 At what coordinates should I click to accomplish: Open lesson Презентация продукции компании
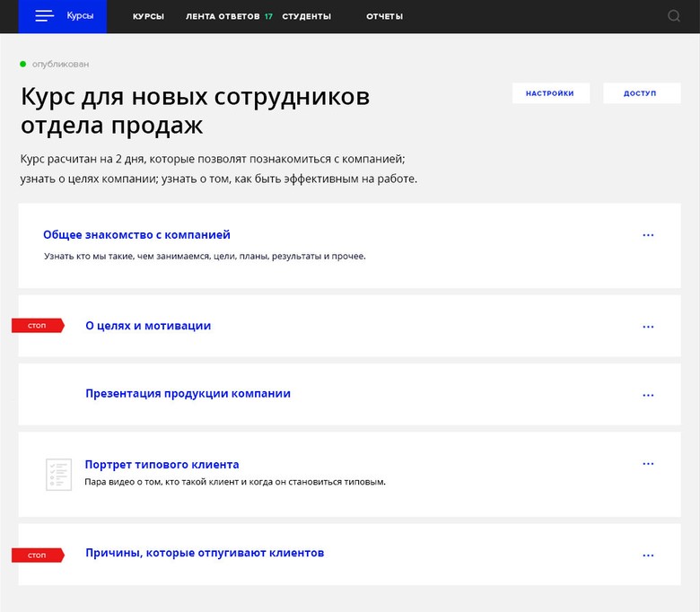[x=188, y=394]
